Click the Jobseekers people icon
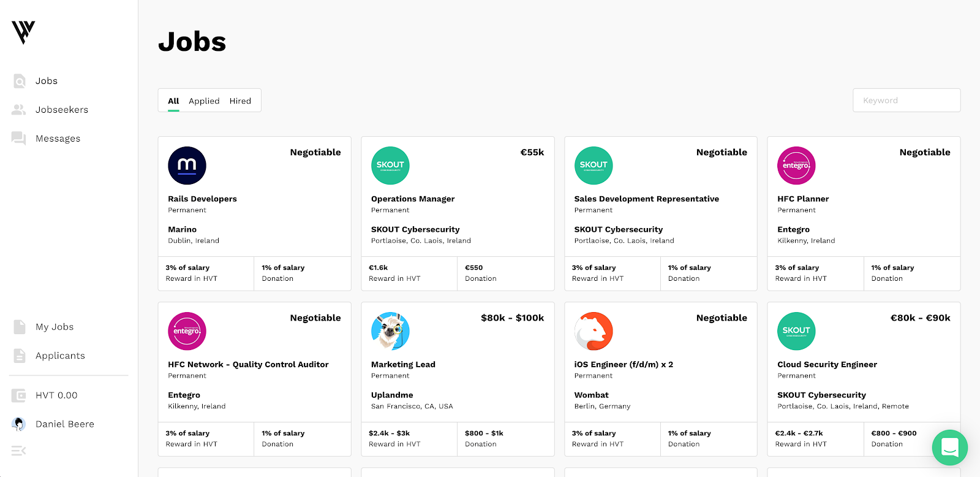Viewport: 980px width, 477px height. (19, 110)
